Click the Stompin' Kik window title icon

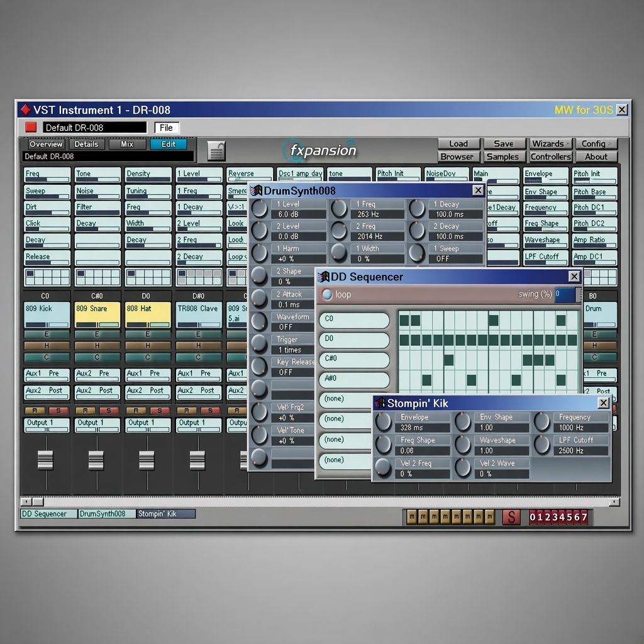(380, 403)
